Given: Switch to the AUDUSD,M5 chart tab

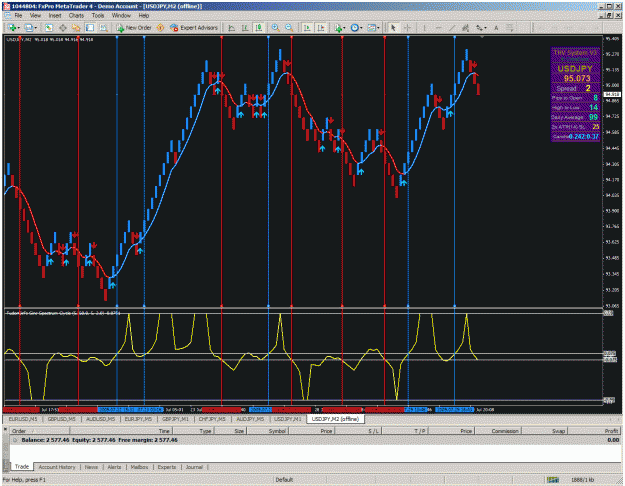Looking at the screenshot, I should click(100, 419).
